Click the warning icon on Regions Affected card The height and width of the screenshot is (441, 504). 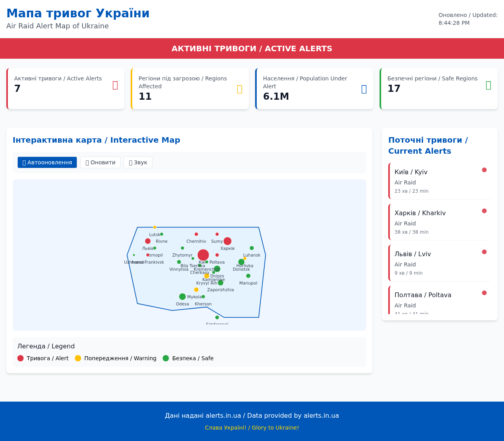pyautogui.click(x=239, y=89)
